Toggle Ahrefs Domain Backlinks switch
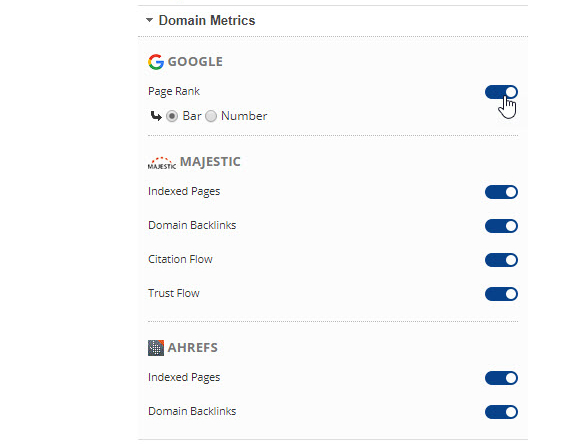 [501, 412]
